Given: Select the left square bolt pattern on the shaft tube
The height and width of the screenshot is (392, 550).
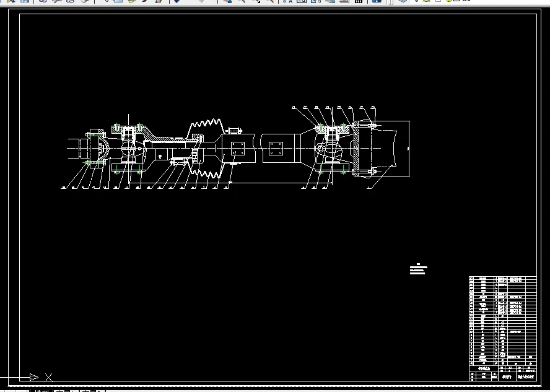Looking at the screenshot, I should tap(238, 149).
